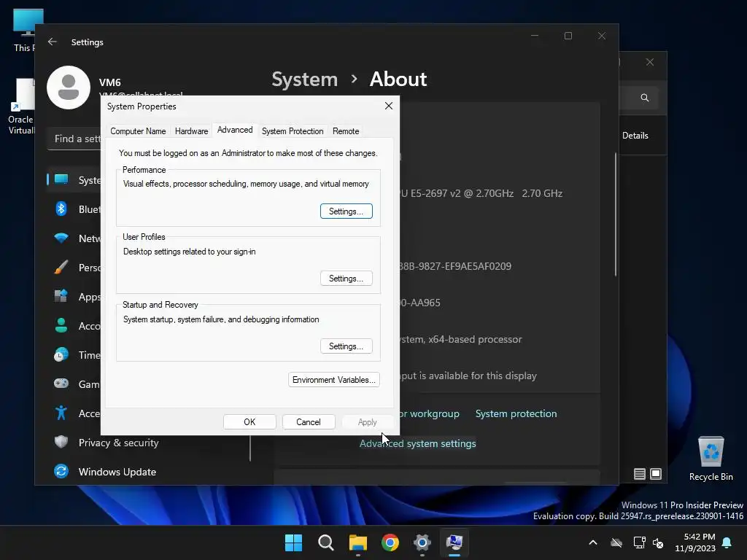This screenshot has width=747, height=560.
Task: Switch to the System Protection tab
Action: [x=293, y=131]
